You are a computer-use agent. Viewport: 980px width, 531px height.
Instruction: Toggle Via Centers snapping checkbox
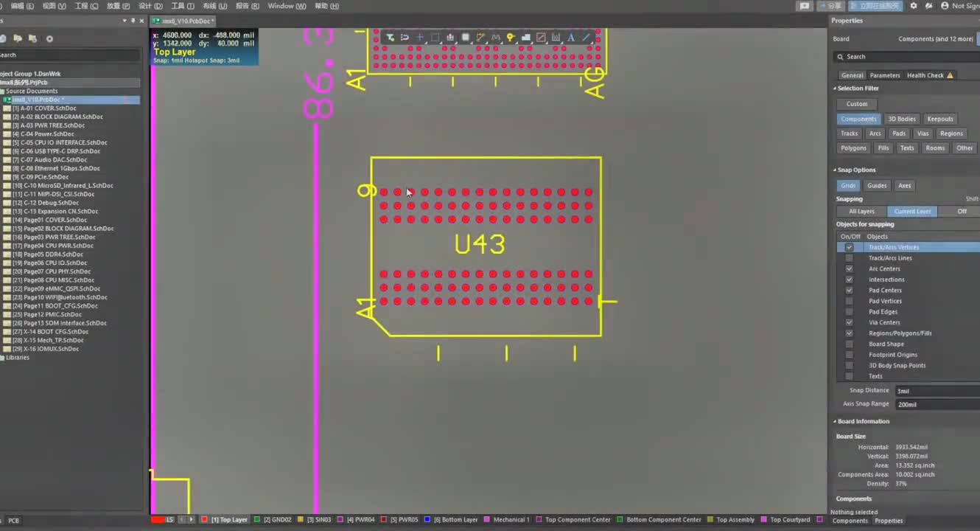click(850, 322)
